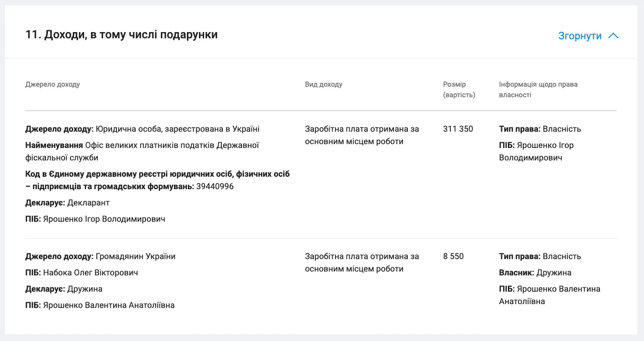Click the registry code 39440996

point(215,186)
